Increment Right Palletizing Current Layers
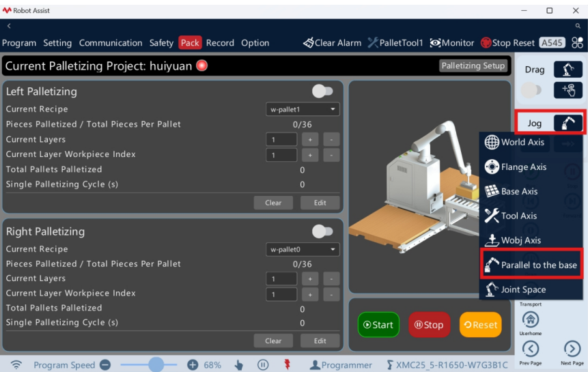 pyautogui.click(x=310, y=278)
